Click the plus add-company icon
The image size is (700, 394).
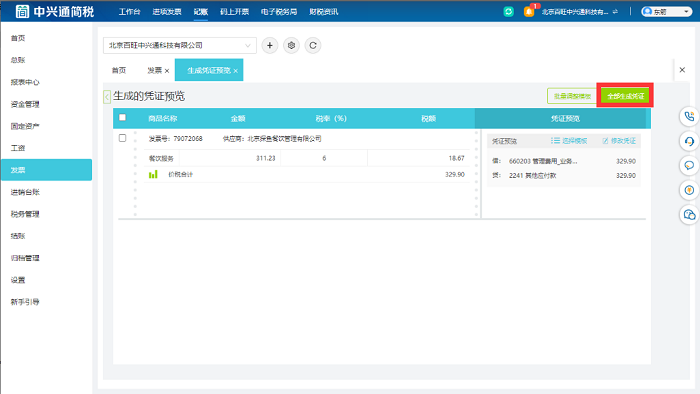(270, 46)
